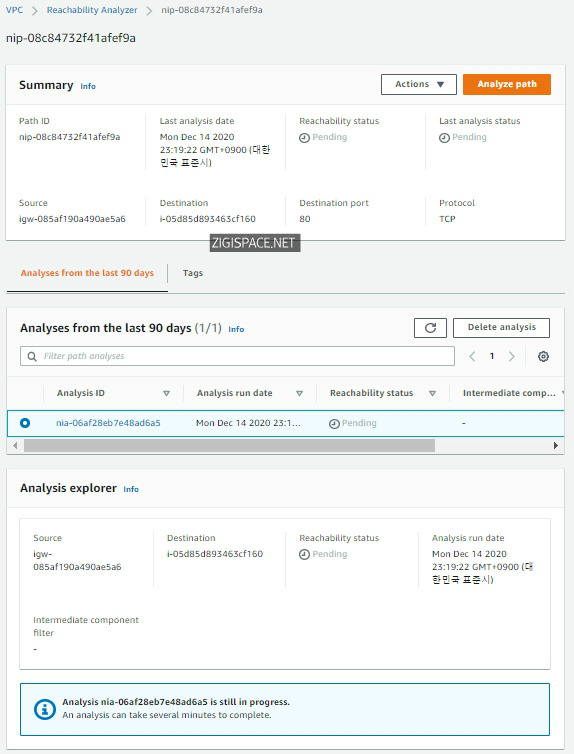Viewport: 574px width, 754px height.
Task: Go to Reachability Analyzer breadcrumb
Action: (92, 10)
